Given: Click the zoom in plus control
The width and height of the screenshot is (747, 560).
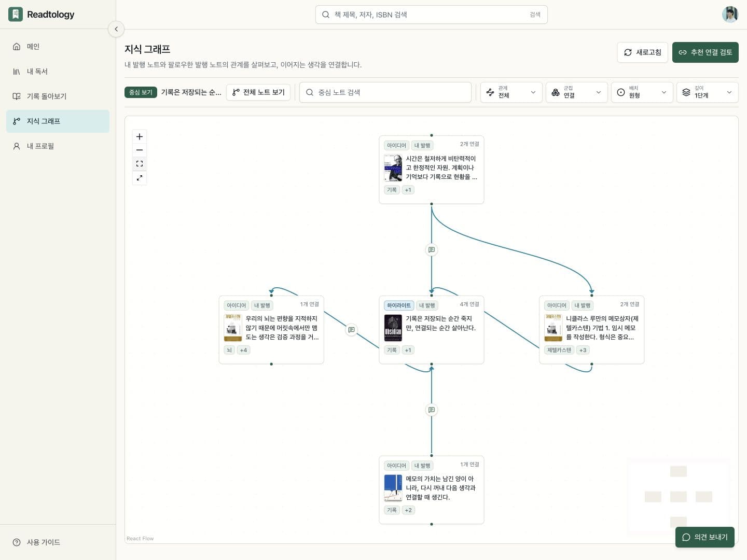Looking at the screenshot, I should click(140, 136).
